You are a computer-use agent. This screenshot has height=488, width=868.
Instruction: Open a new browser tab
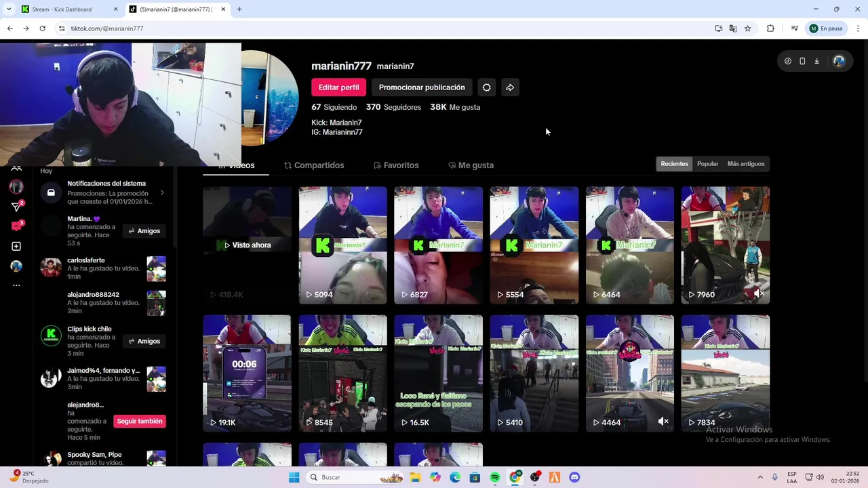[x=239, y=9]
